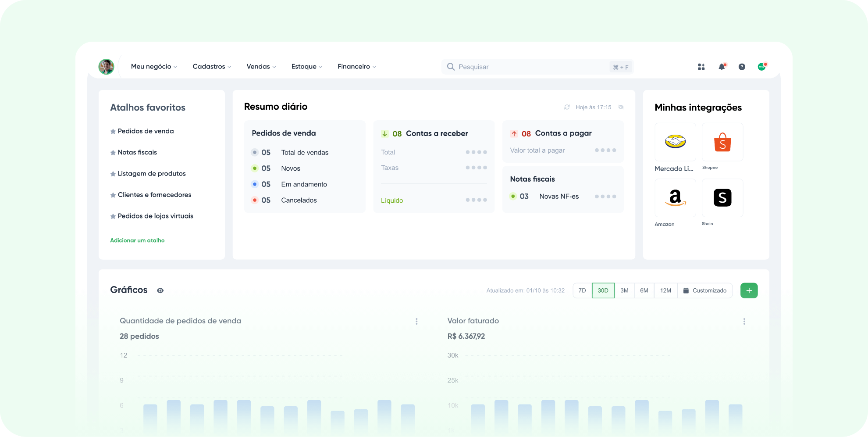Screen dimensions: 868x437
Task: Open the Amazon integration
Action: [x=675, y=198]
